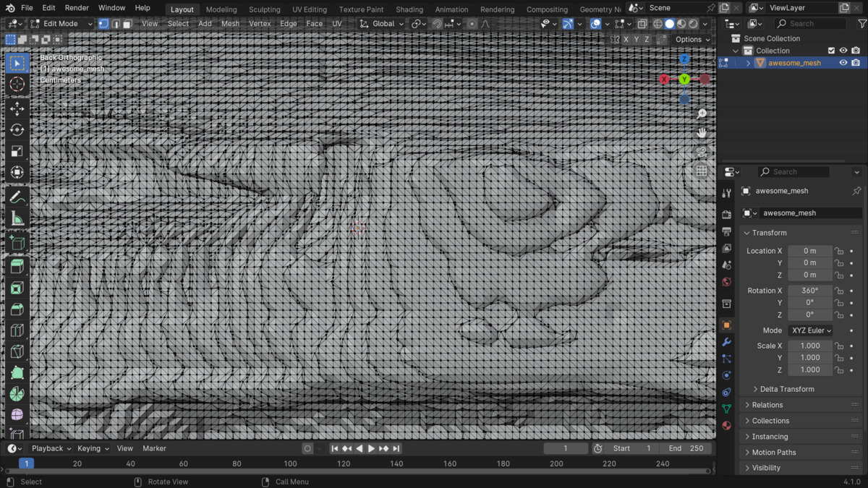Select the Move tool in the toolbar
This screenshot has height=488, width=868.
17,108
